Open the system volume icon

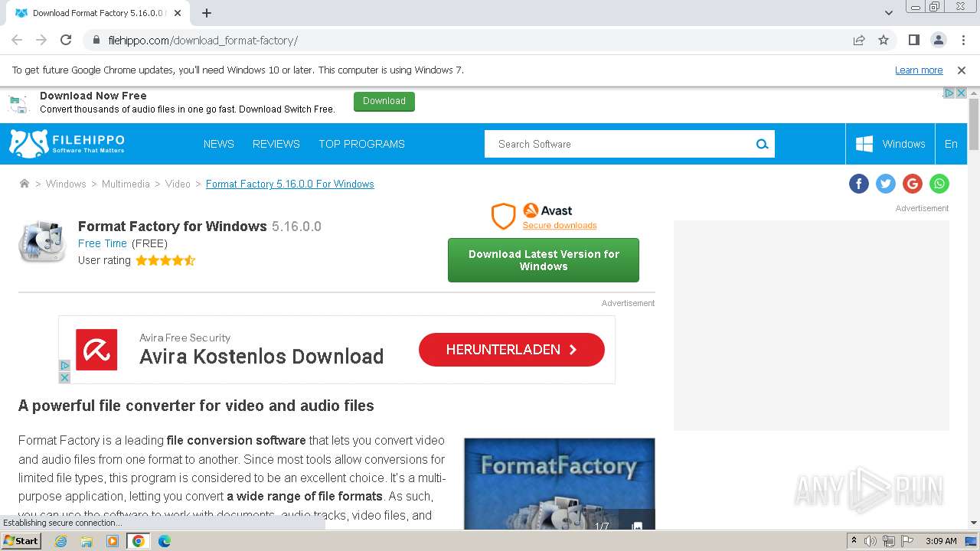point(871,541)
